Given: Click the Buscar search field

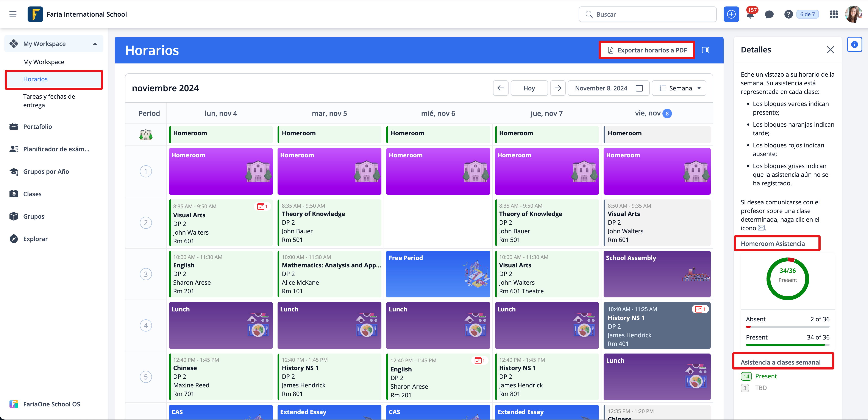Looking at the screenshot, I should click(647, 14).
